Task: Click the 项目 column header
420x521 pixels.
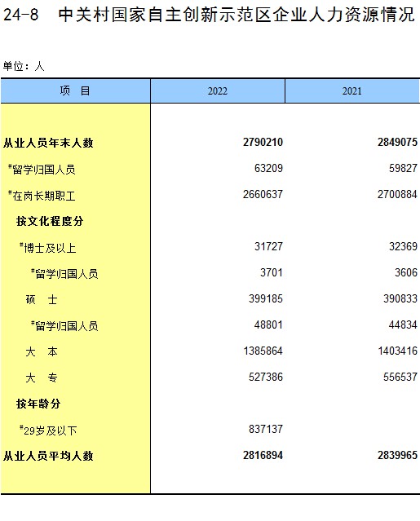Action: tap(75, 91)
